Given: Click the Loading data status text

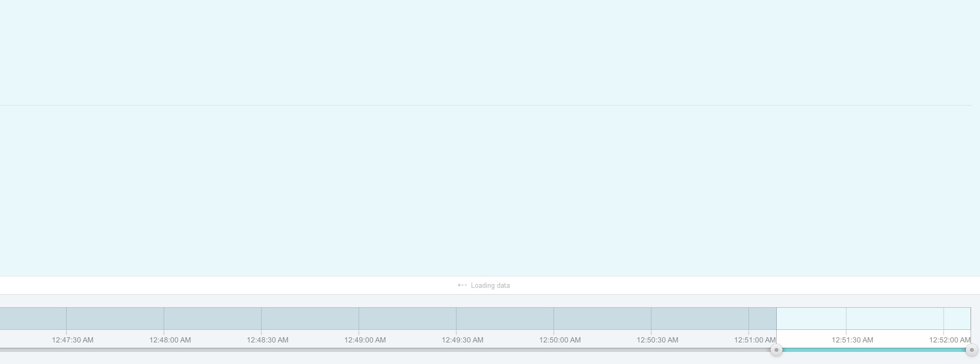Looking at the screenshot, I should point(490,286).
